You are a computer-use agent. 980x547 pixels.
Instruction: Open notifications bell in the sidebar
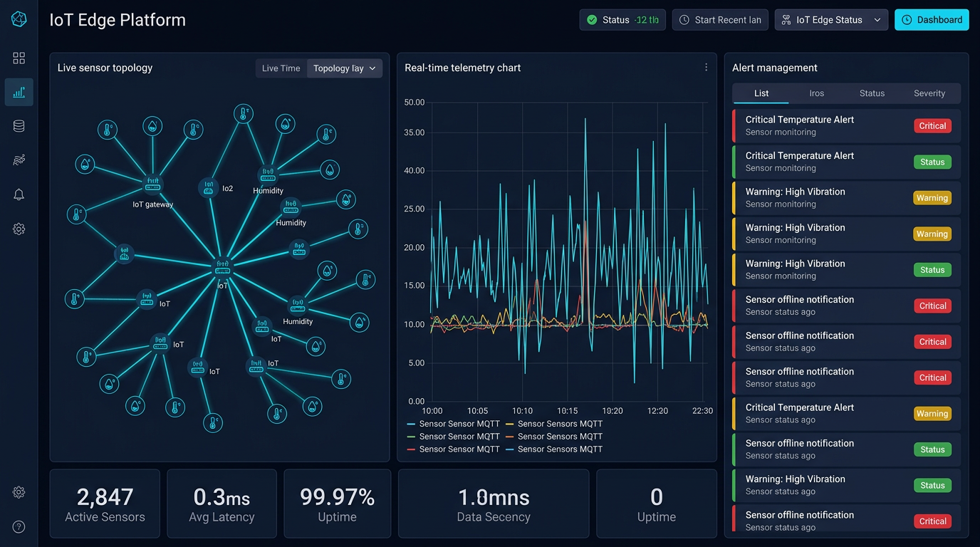coord(19,194)
